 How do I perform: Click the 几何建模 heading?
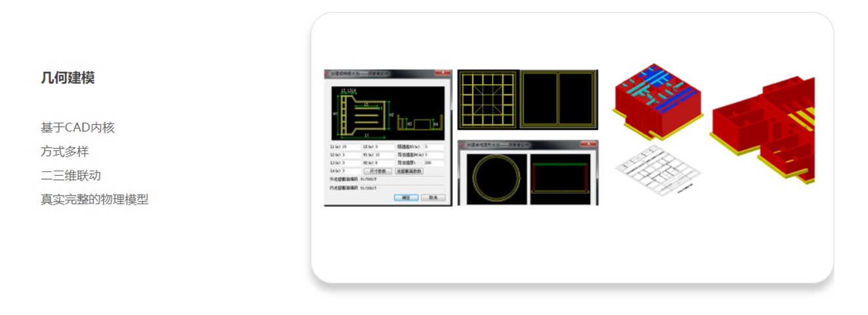click(68, 78)
